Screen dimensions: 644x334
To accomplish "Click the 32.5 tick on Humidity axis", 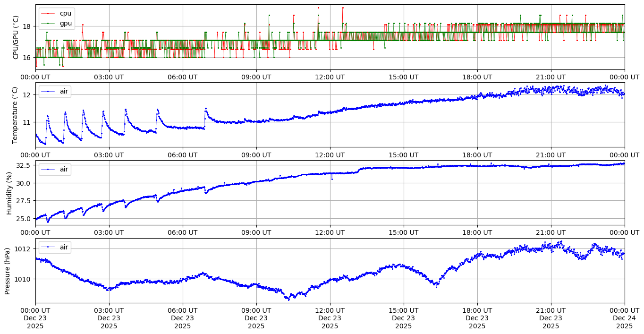I will click(24, 165).
